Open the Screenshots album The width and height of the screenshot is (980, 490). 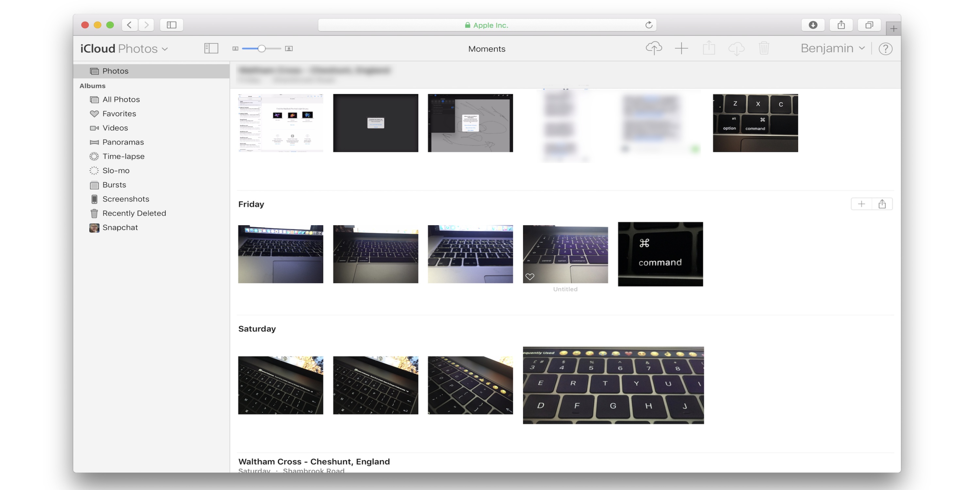click(x=125, y=199)
